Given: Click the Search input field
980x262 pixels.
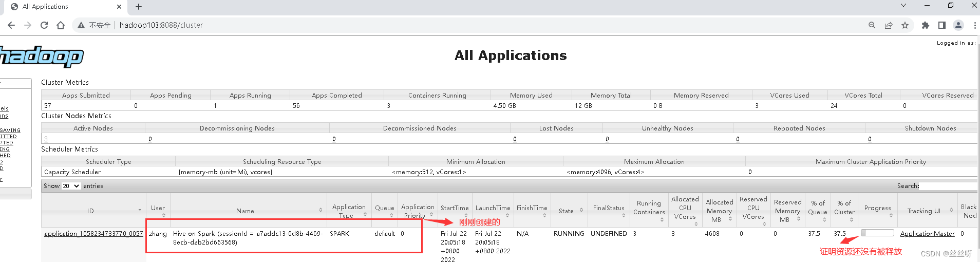Looking at the screenshot, I should [949, 186].
